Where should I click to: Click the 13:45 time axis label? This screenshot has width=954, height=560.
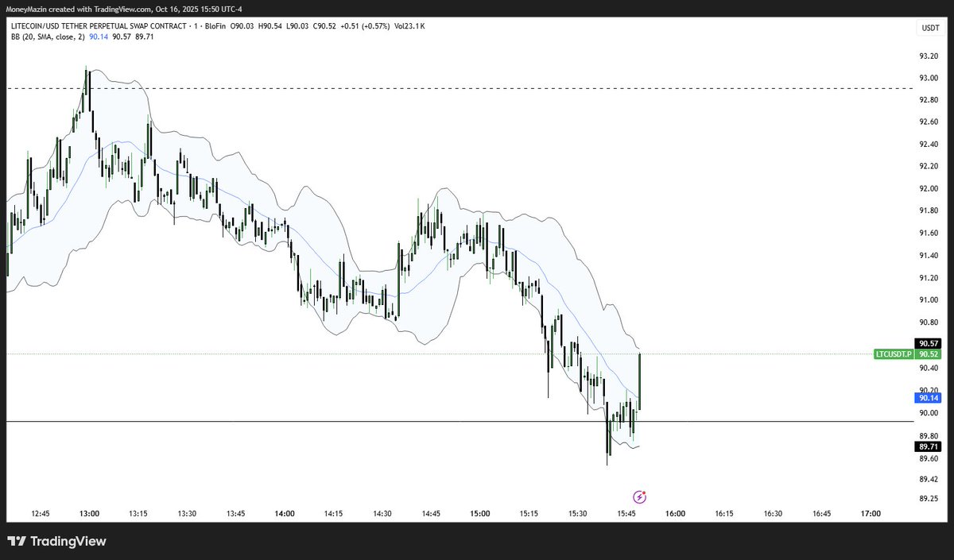tap(235, 514)
